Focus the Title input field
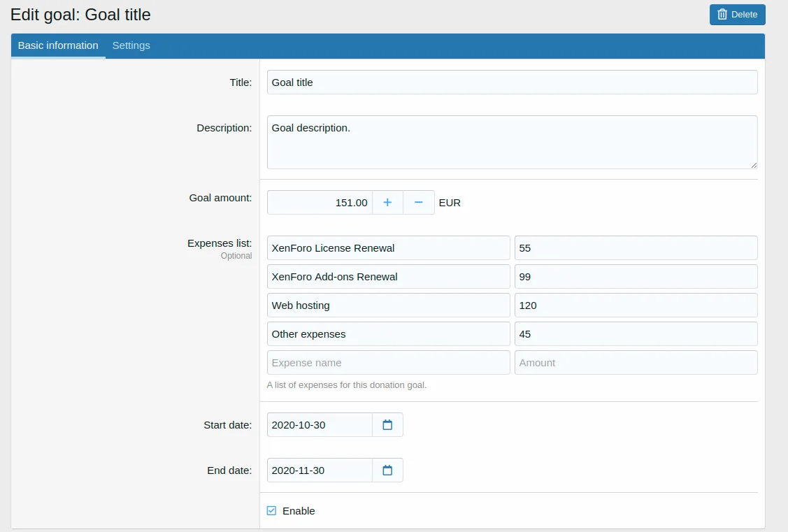The height and width of the screenshot is (532, 788). [x=511, y=82]
